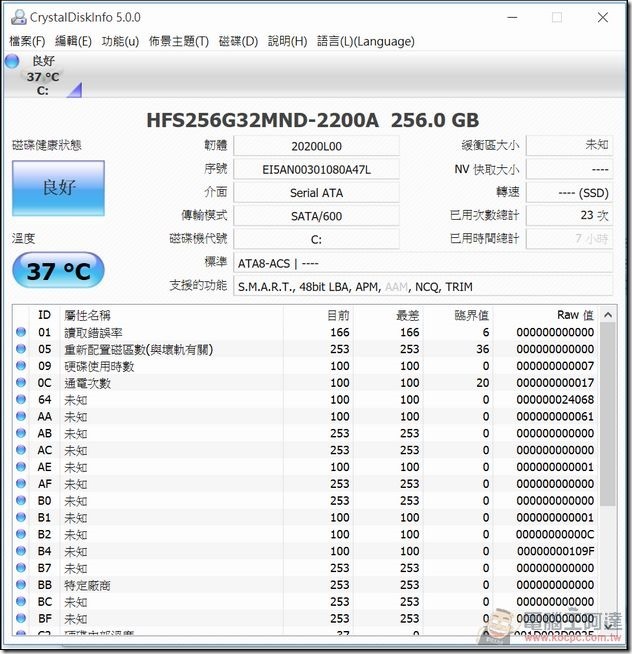The height and width of the screenshot is (654, 632).
Task: Click status orb for attribute B4
Action: click(21, 551)
